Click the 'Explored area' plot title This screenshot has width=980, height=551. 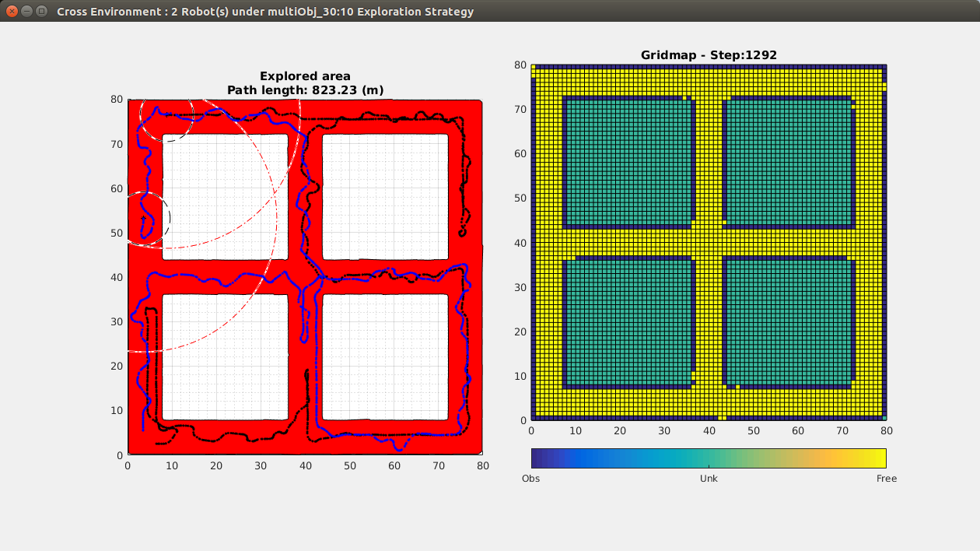tap(305, 76)
